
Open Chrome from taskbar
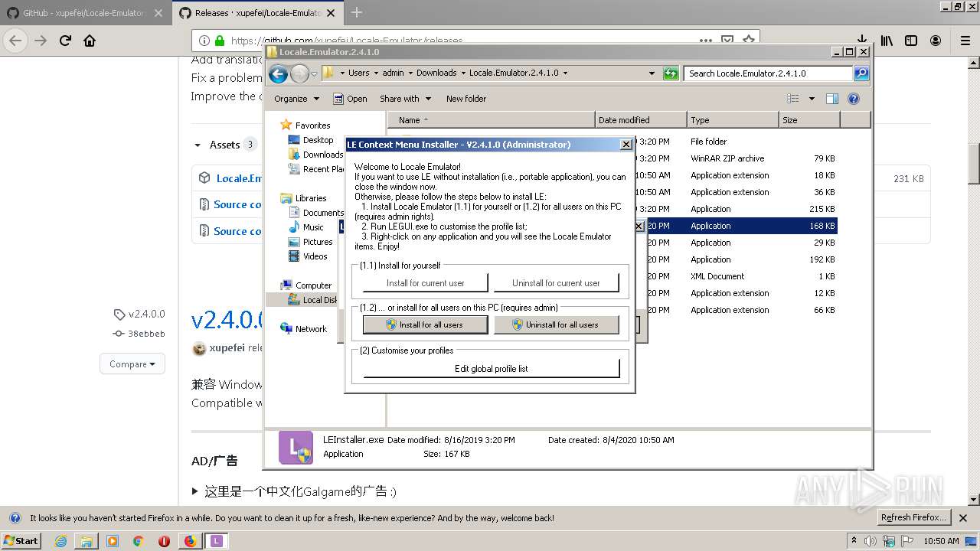(x=138, y=541)
